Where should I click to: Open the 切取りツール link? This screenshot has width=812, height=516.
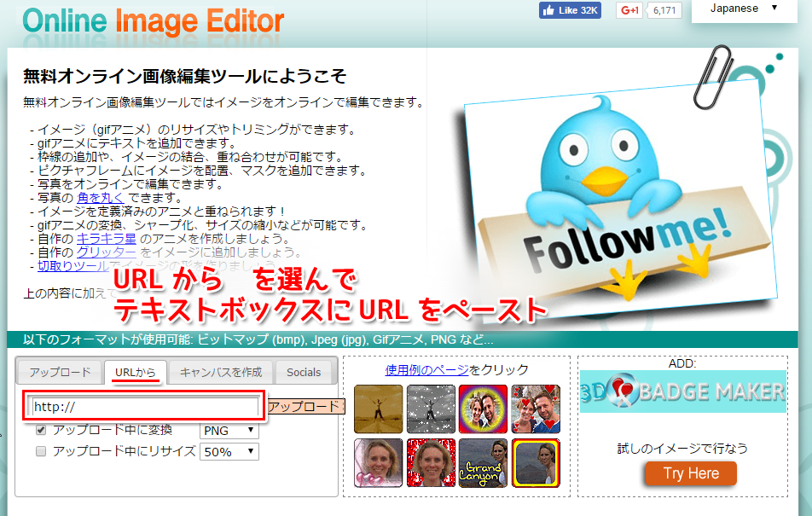(x=73, y=266)
